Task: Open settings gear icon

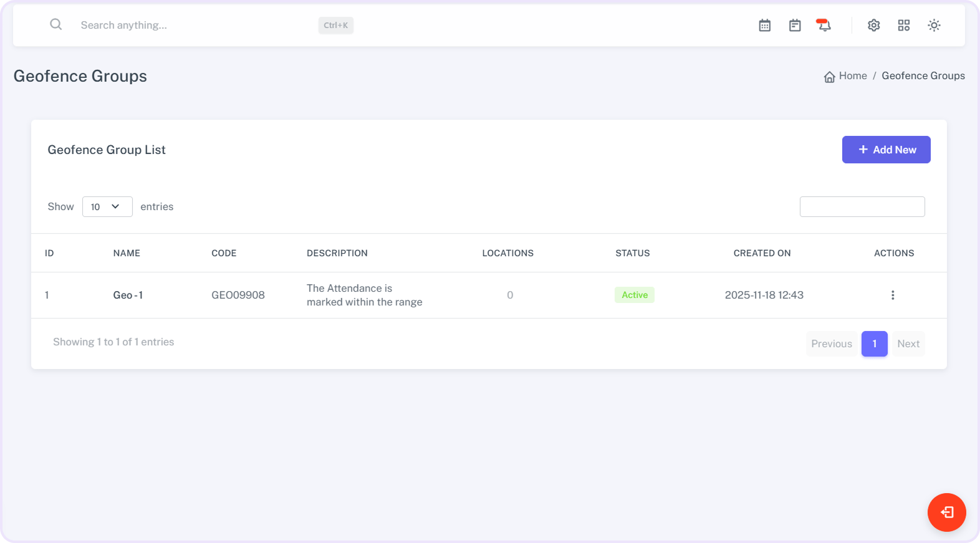Action: 873,26
